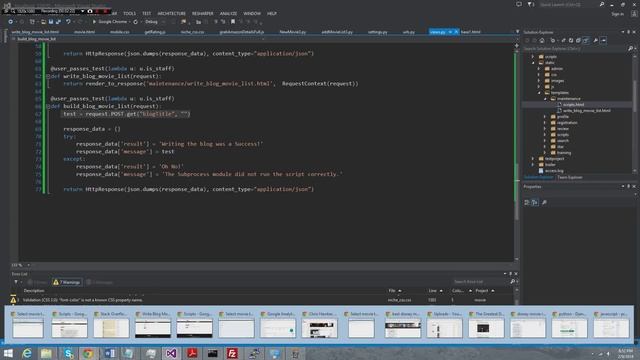Open the ANALYZE menu

pyautogui.click(x=229, y=13)
